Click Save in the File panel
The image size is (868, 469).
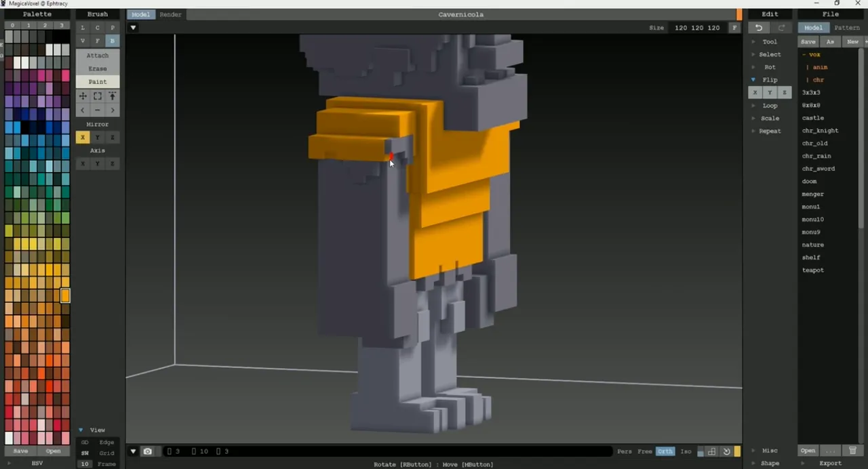point(808,41)
